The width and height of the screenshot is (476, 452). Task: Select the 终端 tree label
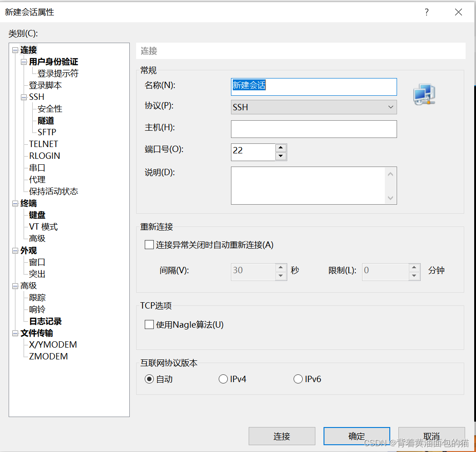coord(29,203)
